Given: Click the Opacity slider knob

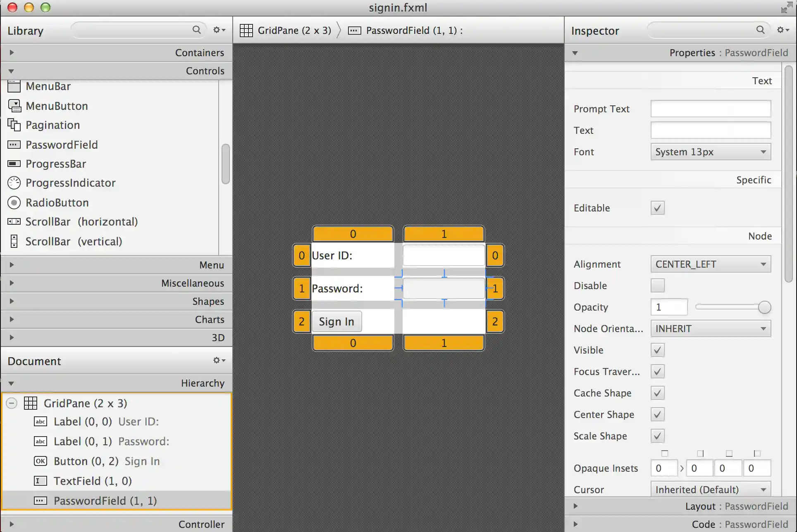Looking at the screenshot, I should point(764,307).
